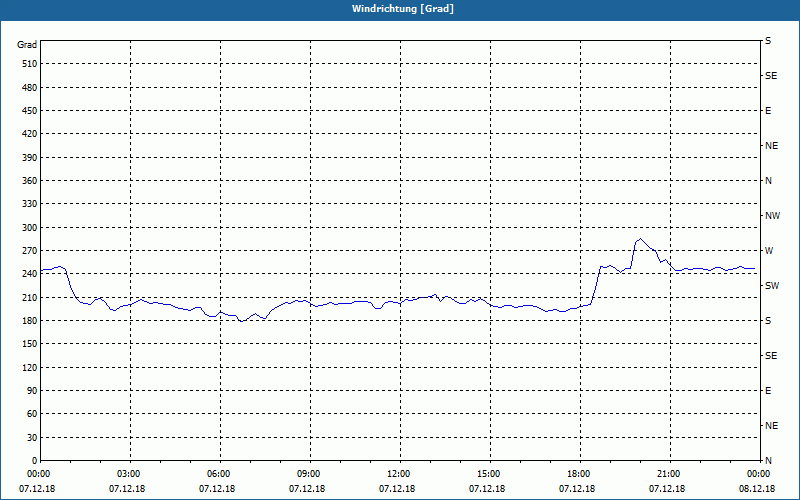
Task: Pick the 18:00 time label
Action: (580, 474)
